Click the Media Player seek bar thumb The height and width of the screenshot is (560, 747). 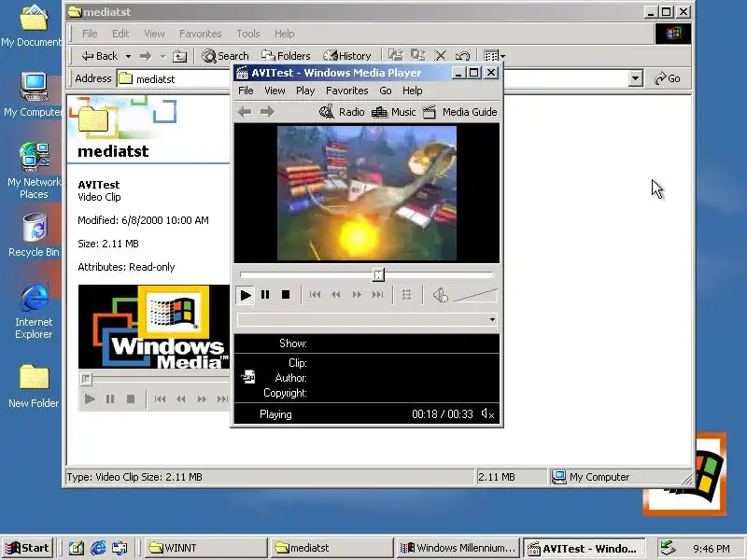378,274
